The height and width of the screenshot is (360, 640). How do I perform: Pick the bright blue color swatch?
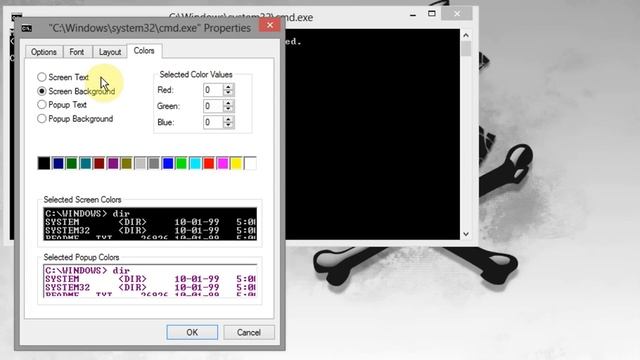click(x=168, y=163)
